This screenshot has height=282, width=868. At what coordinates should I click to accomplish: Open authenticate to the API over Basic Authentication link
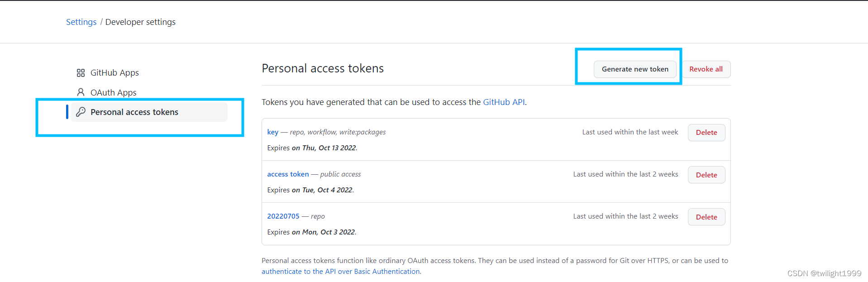pyautogui.click(x=341, y=271)
